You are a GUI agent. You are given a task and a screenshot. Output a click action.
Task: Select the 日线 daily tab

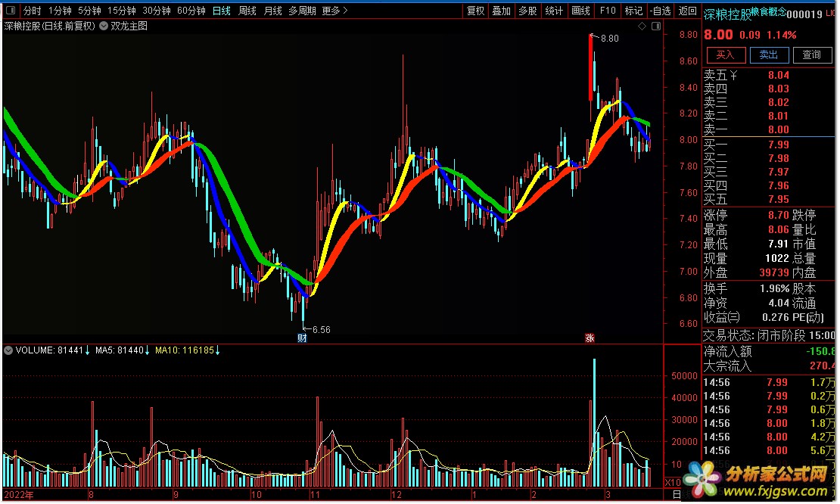tap(221, 10)
